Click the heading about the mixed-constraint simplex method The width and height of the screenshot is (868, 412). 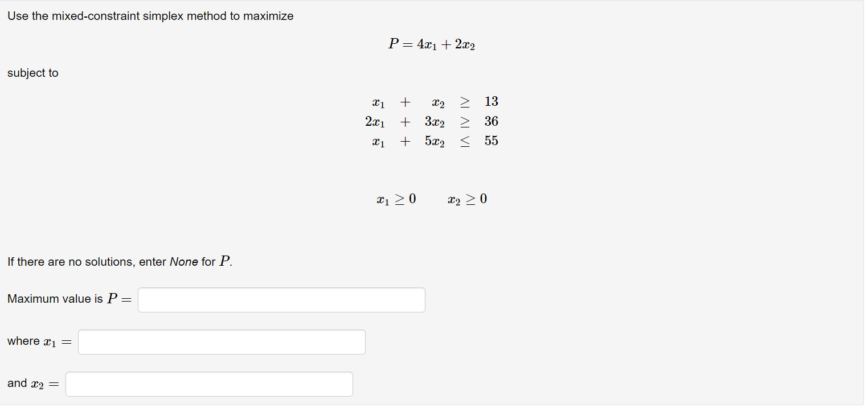(x=150, y=16)
